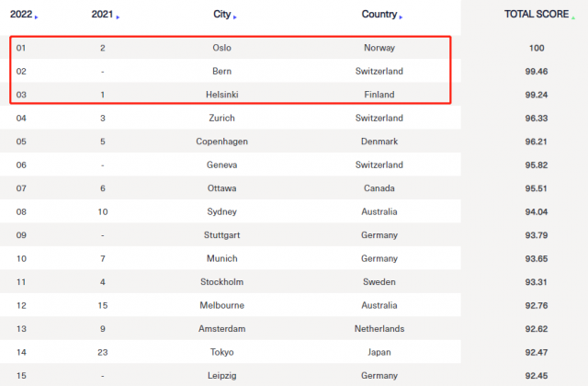Select the TOTAL SCORE column header
Image resolution: width=588 pixels, height=386 pixels.
(537, 15)
